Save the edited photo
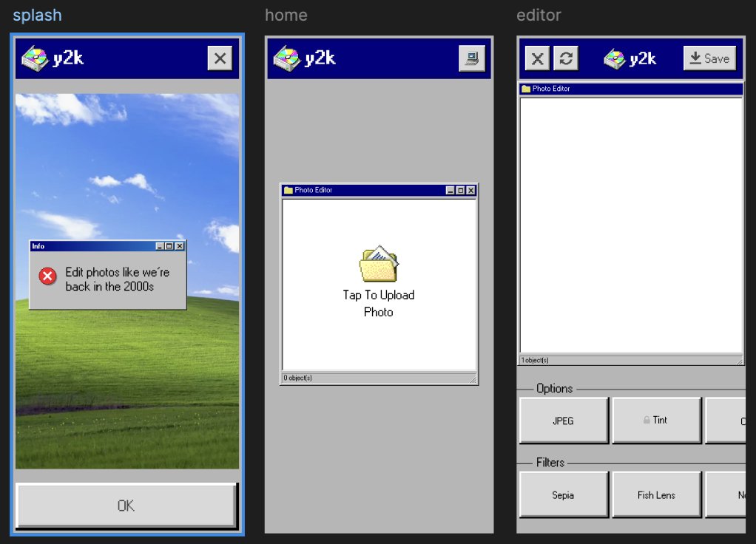Viewport: 756px width, 544px height. coord(709,58)
